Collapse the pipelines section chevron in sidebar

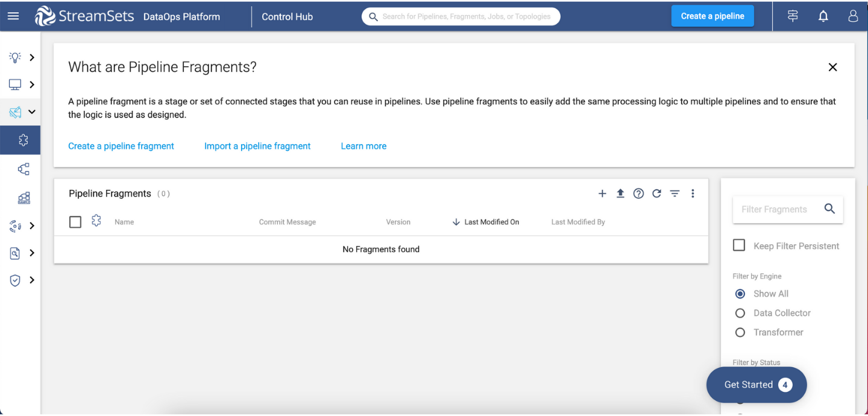tap(32, 112)
